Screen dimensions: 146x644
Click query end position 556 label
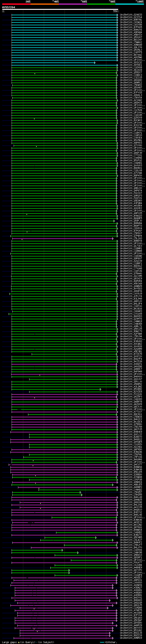pyautogui.click(x=115, y=11)
